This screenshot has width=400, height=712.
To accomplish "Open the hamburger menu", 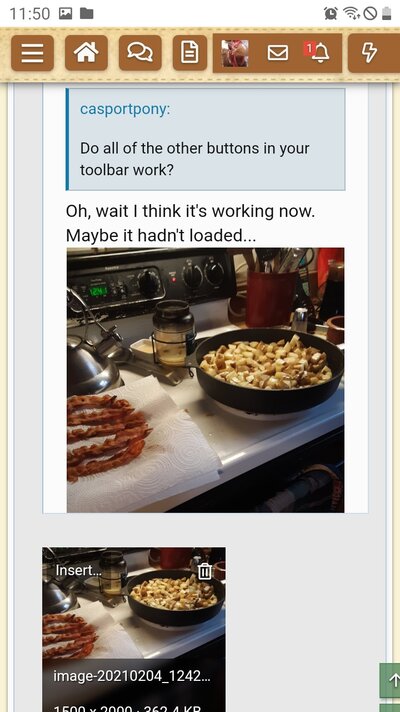I will coord(32,53).
